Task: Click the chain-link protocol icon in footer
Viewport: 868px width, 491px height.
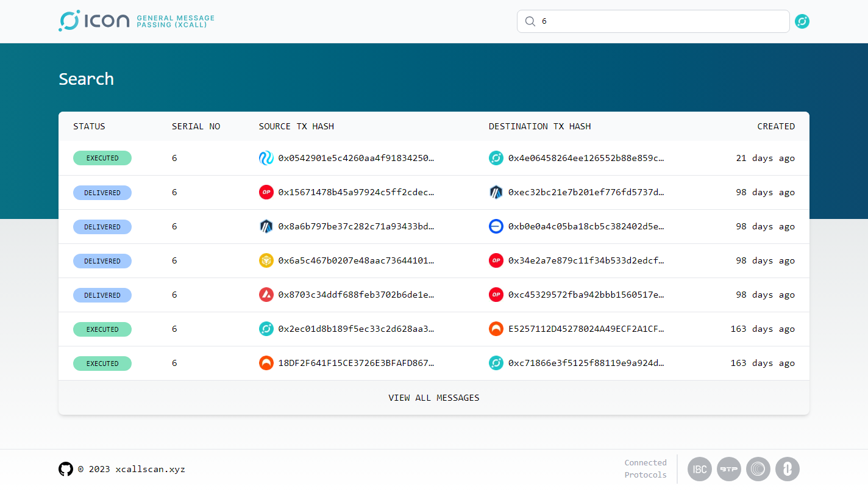Action: (788, 469)
